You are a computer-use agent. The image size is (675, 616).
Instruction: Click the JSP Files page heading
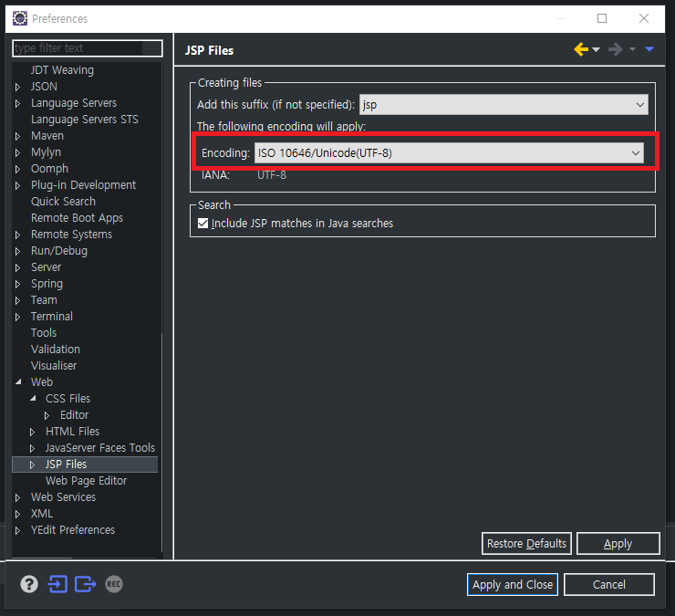209,50
